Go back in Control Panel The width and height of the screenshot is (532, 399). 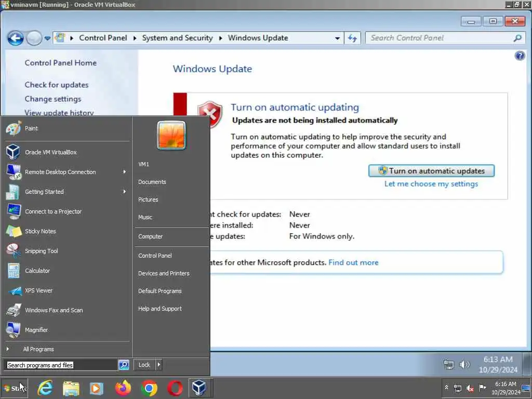(x=16, y=38)
